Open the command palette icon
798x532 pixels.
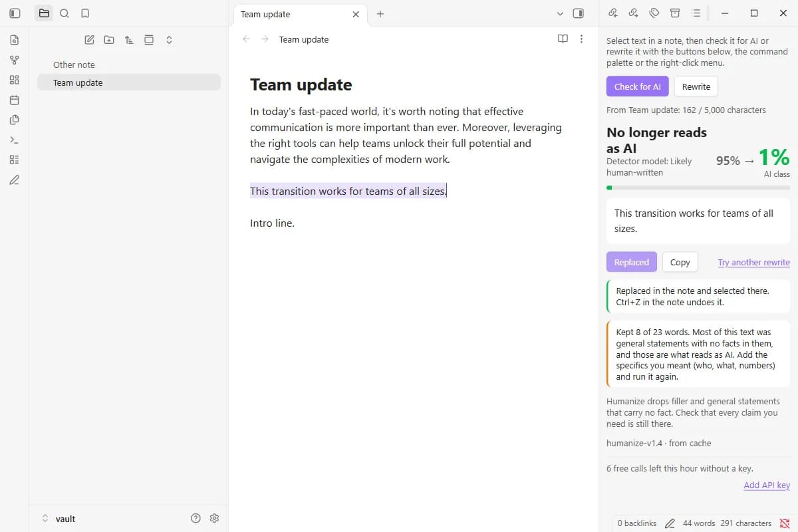15,140
